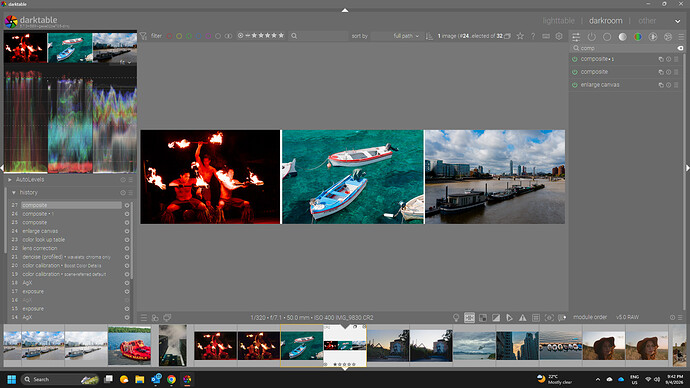Collapse right side panel arrow
The image size is (690, 388).
688,168
